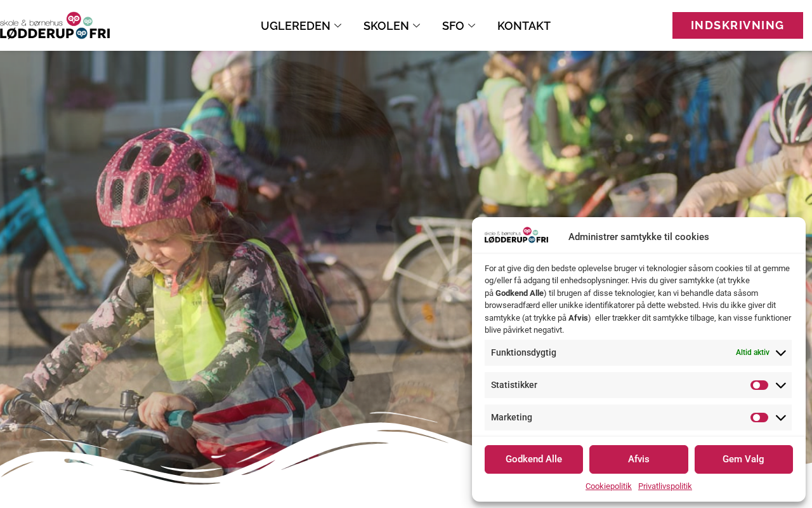Click the chevron next to UGLEREDEN

338,25
